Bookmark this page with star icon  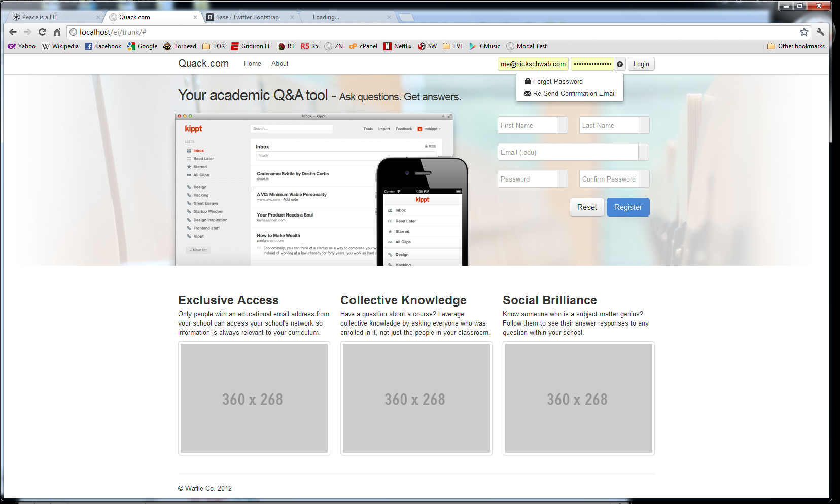(804, 32)
